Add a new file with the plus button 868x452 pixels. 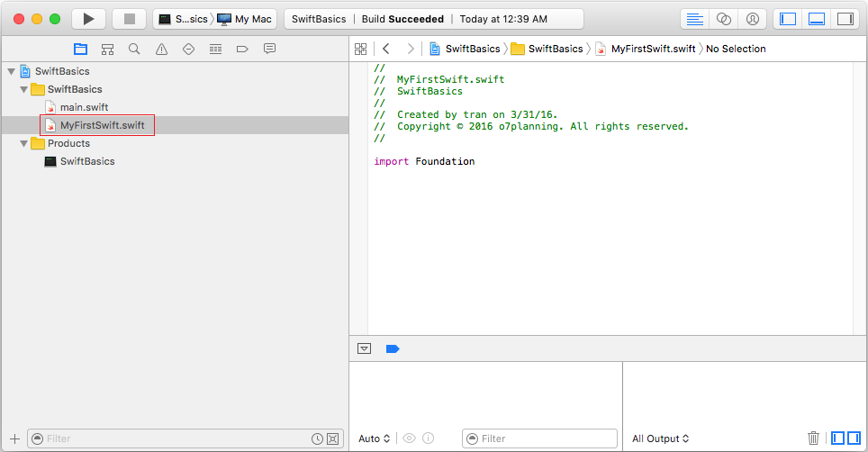tap(15, 438)
